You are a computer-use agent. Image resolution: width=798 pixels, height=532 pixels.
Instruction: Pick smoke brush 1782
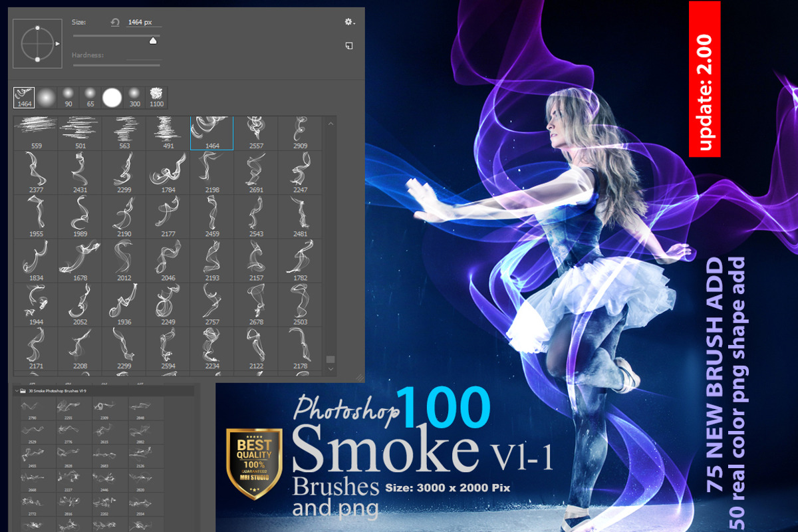(300, 261)
